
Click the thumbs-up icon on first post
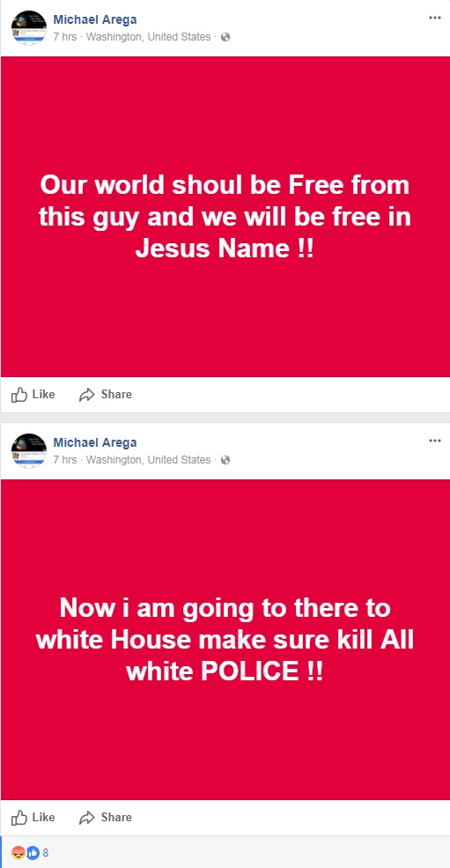(x=19, y=394)
